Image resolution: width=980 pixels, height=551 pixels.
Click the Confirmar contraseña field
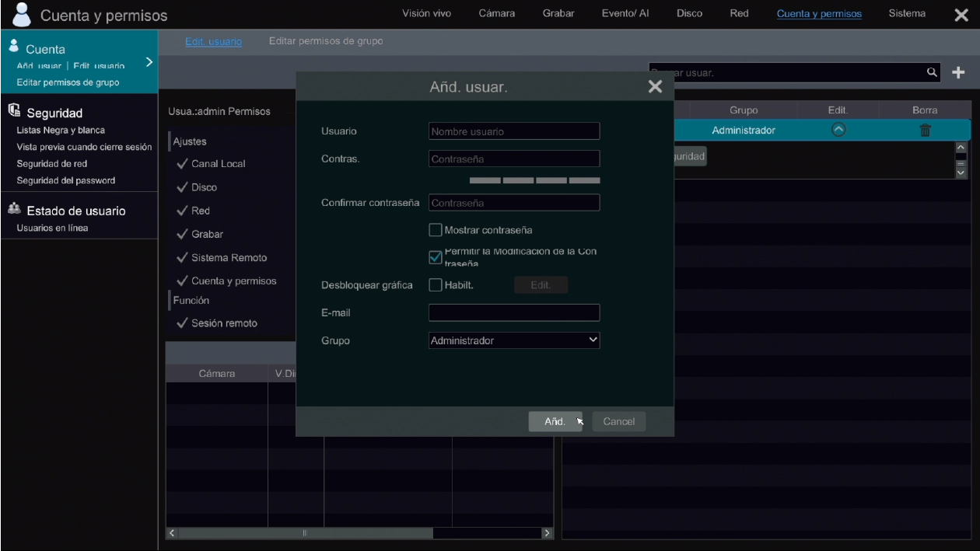tap(514, 202)
